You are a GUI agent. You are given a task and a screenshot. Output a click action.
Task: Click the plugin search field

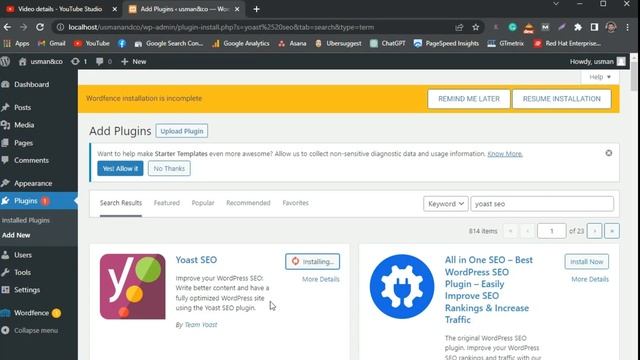coord(542,204)
